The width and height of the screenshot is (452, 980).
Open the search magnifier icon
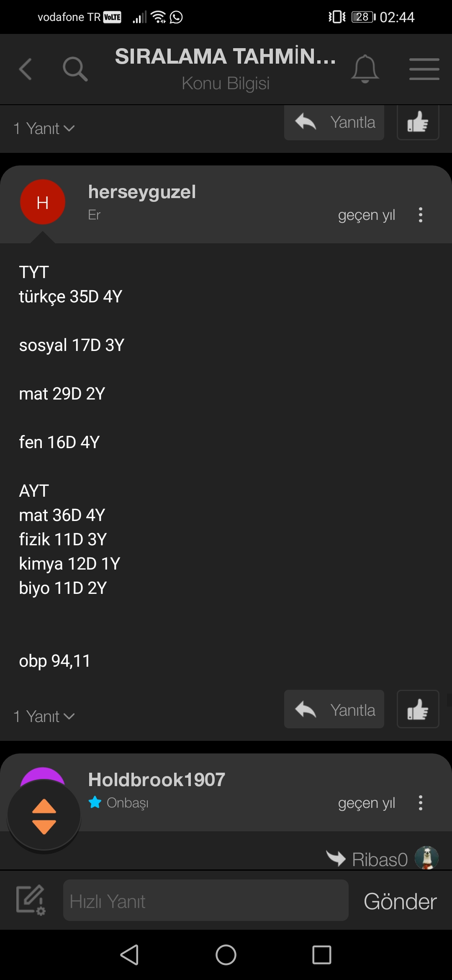(x=75, y=69)
